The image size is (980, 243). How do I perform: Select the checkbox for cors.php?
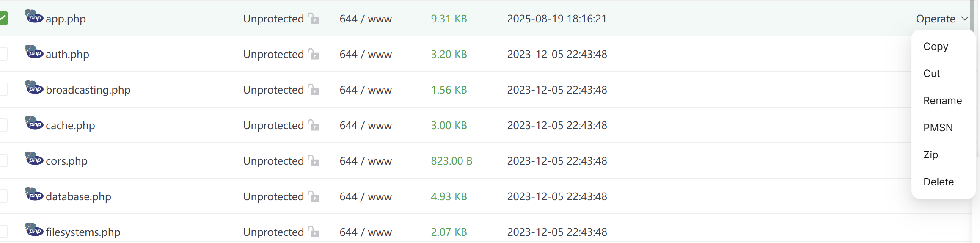pyautogui.click(x=3, y=161)
